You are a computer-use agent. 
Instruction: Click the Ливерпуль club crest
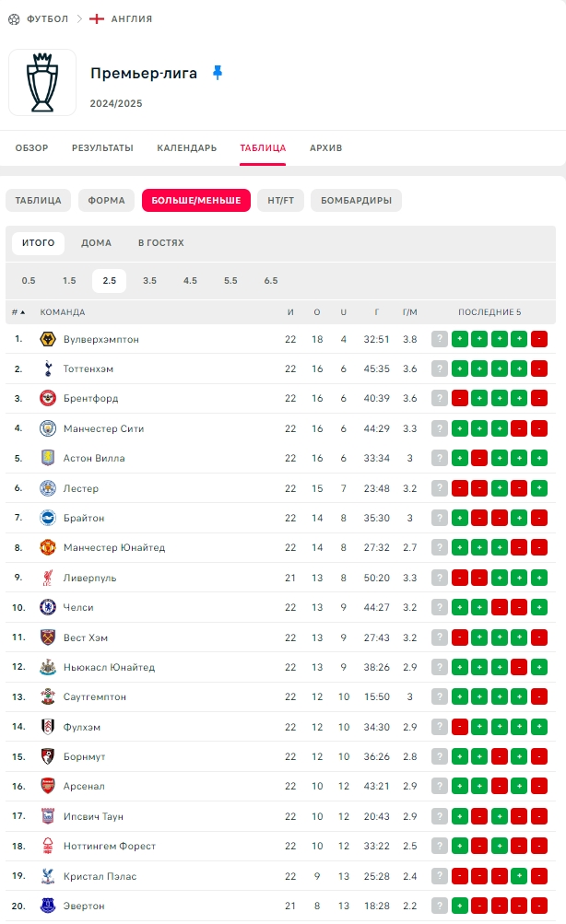pos(48,578)
